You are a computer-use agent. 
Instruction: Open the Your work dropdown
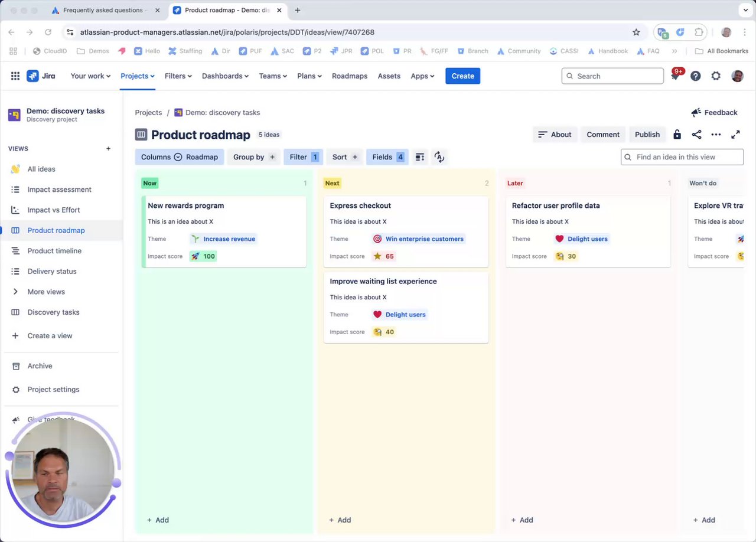click(x=91, y=76)
